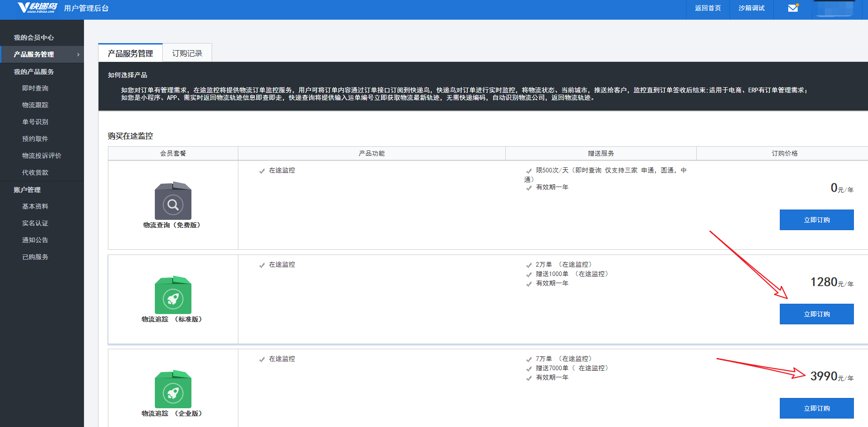Open 单号识别 in sidebar
Screen dimensions: 868x427
coord(35,122)
